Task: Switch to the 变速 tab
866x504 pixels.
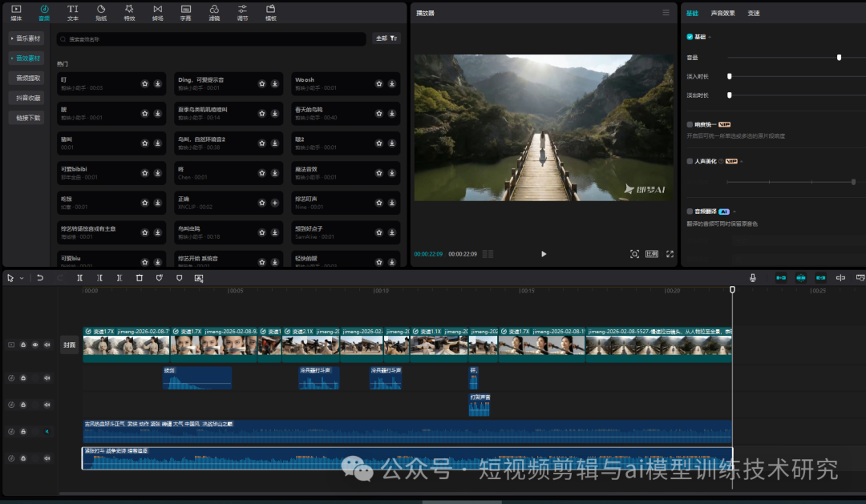Action: point(753,14)
